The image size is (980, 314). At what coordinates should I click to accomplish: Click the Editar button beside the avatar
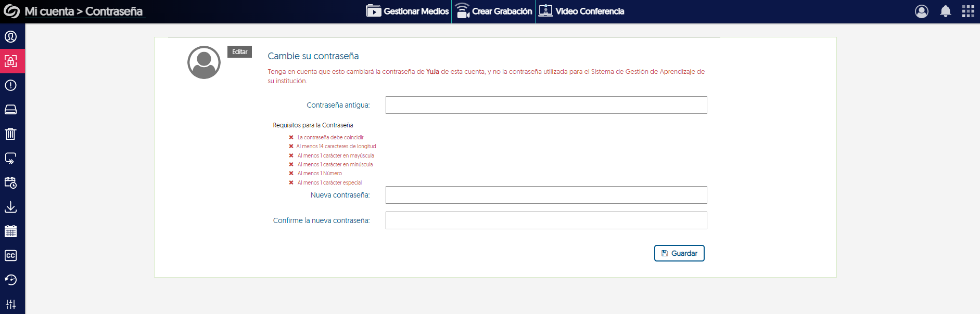(239, 52)
